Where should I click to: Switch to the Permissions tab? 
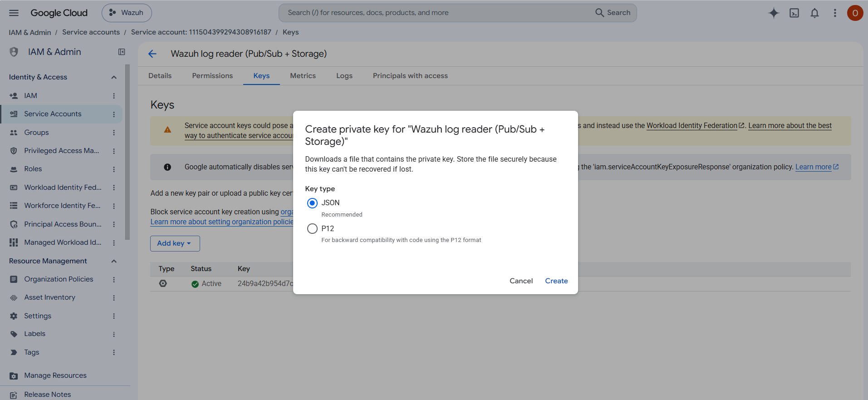[x=212, y=76]
